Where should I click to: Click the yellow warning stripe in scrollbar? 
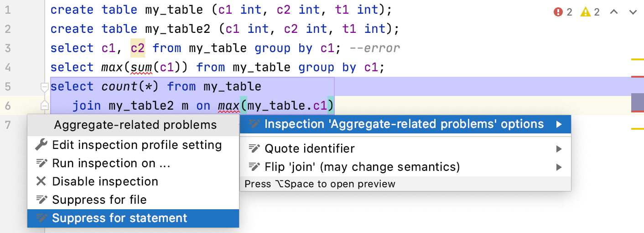[x=637, y=59]
